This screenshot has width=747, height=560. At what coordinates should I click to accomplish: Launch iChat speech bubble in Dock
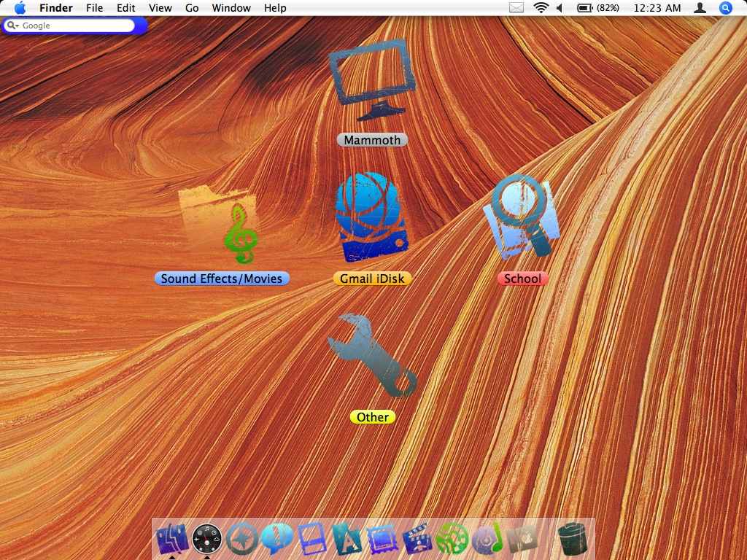coord(276,538)
